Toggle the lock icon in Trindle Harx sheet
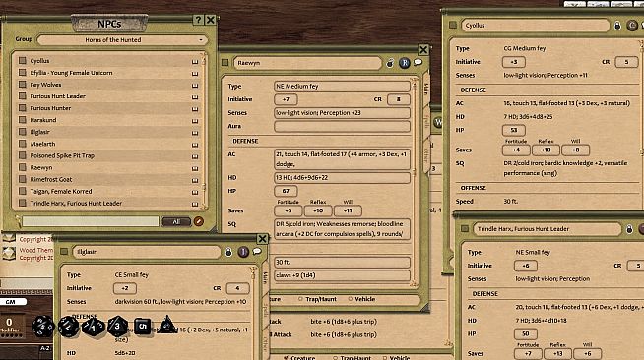The image size is (644, 360). [x=629, y=229]
